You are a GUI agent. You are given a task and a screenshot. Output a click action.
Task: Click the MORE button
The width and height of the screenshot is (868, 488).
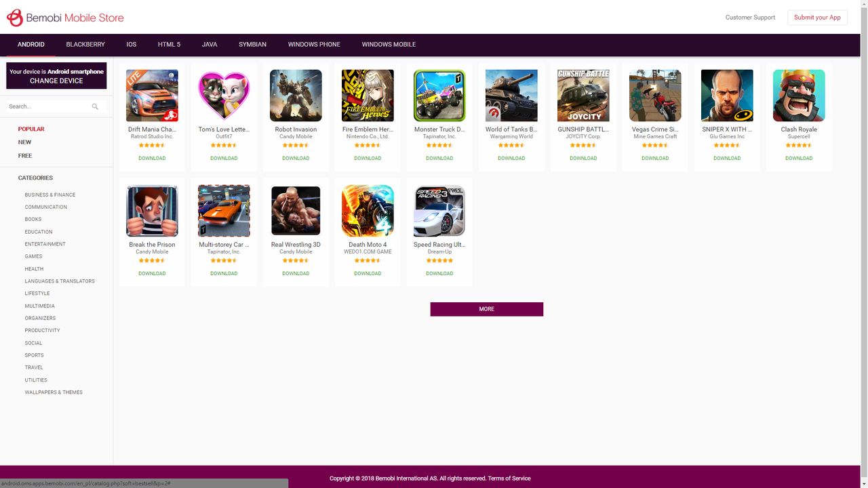point(487,309)
